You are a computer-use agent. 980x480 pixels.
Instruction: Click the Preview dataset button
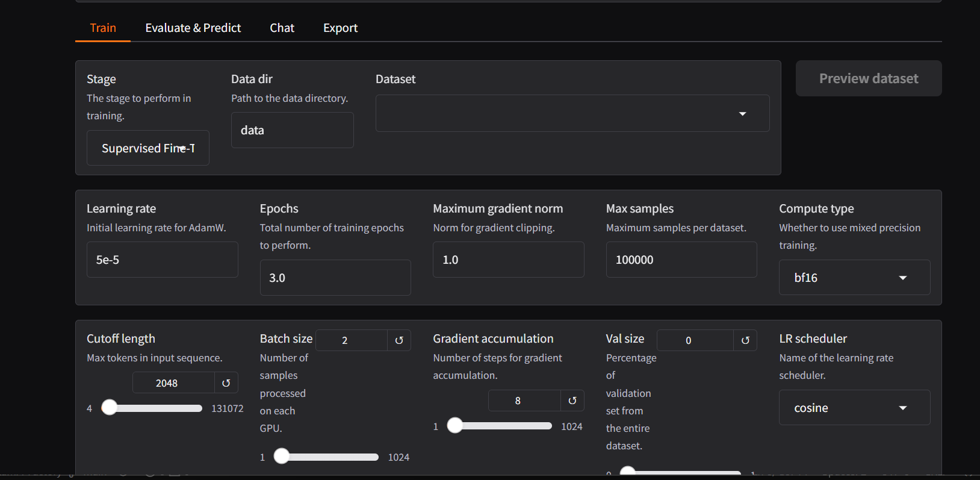pyautogui.click(x=868, y=78)
